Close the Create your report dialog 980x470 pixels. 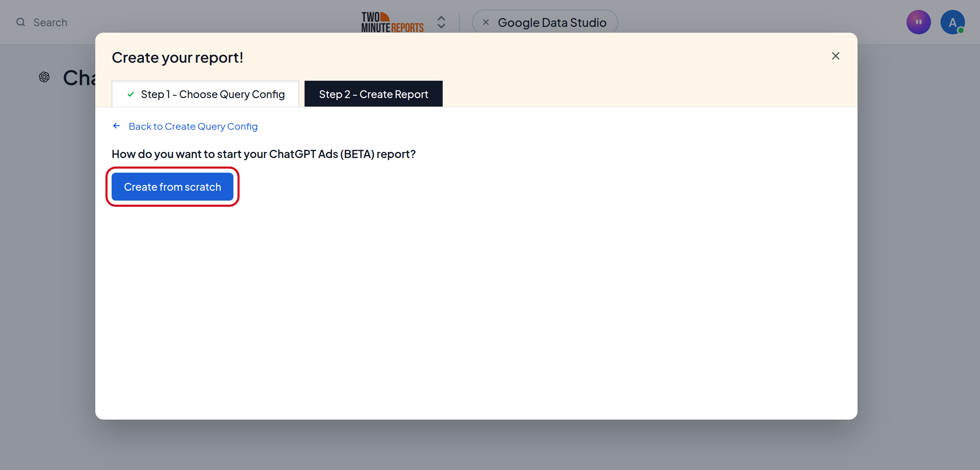tap(835, 56)
